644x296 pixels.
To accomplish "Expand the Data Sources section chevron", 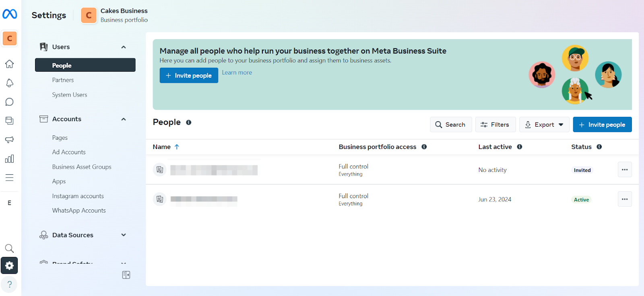I will [124, 235].
